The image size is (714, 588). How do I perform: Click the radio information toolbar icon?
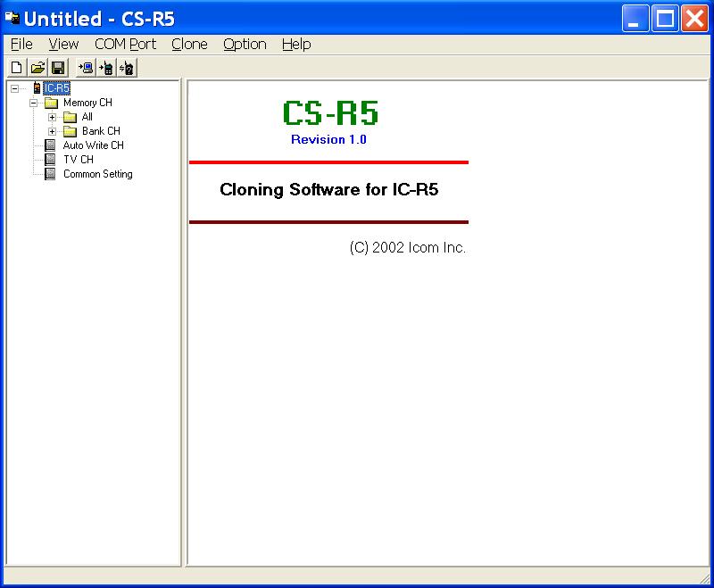pos(127,68)
